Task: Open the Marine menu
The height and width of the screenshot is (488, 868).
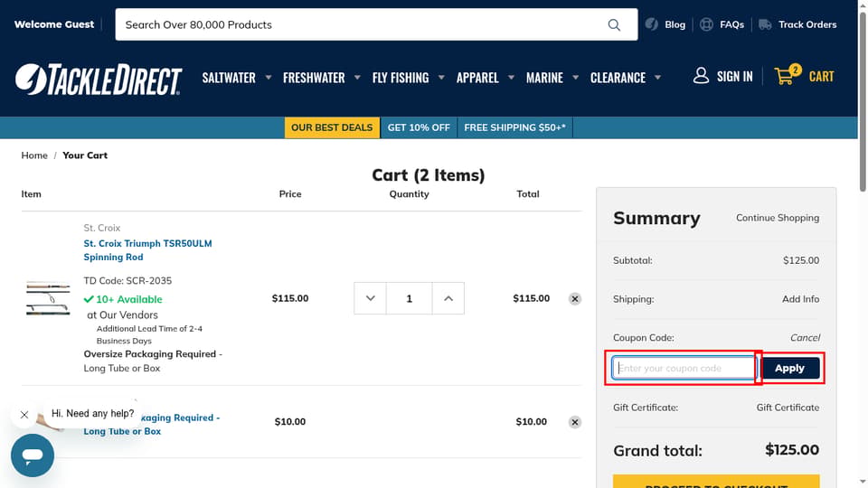Action: pyautogui.click(x=544, y=78)
